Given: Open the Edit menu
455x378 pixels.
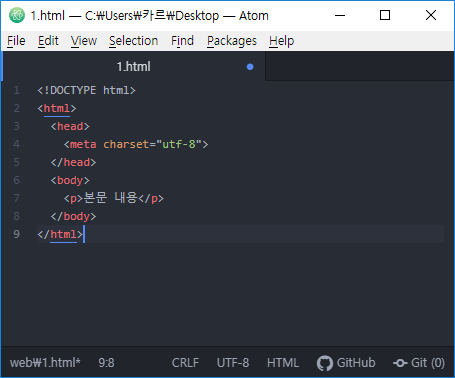Looking at the screenshot, I should [x=48, y=41].
